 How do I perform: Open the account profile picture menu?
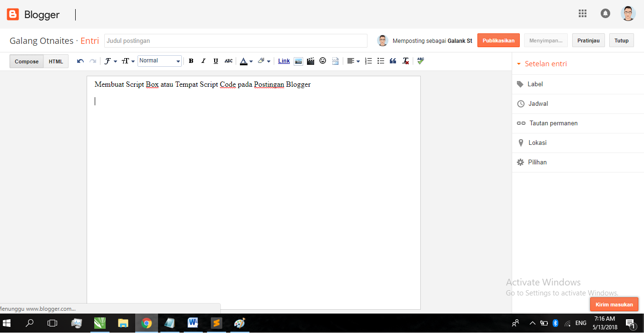(x=628, y=13)
